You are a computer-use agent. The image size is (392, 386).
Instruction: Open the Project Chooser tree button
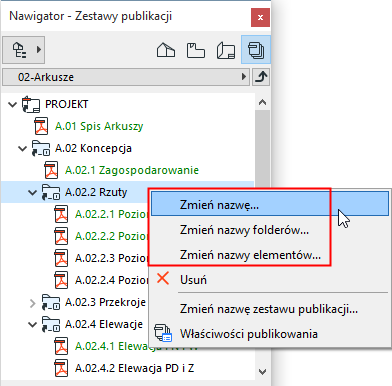coord(23,50)
